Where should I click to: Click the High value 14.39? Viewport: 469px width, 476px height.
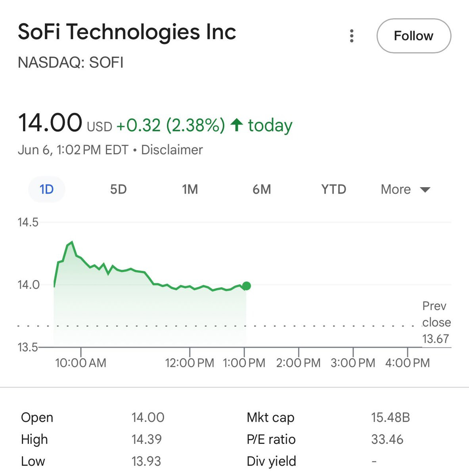point(147,439)
